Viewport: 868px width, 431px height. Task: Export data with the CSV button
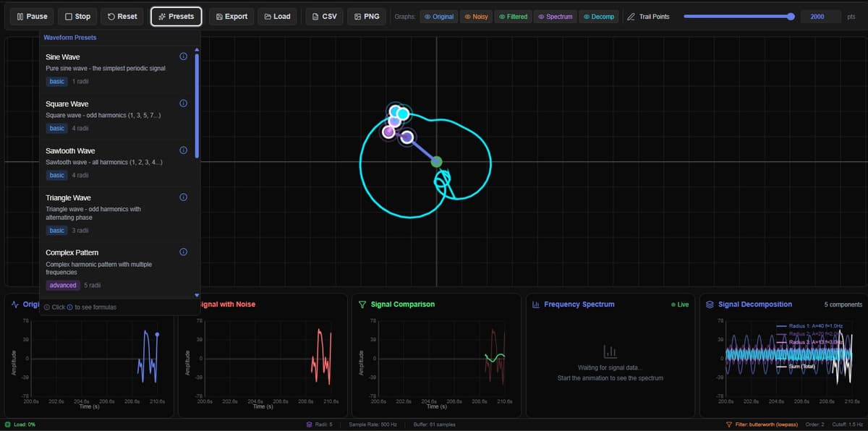pyautogui.click(x=324, y=17)
